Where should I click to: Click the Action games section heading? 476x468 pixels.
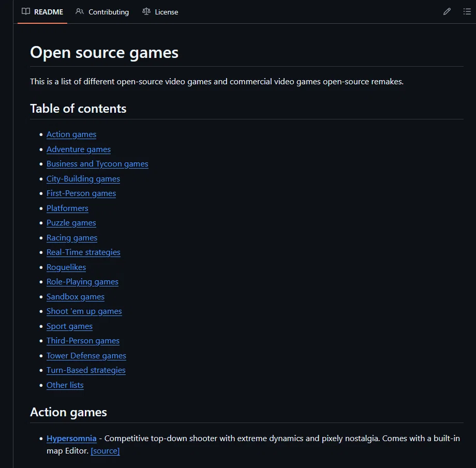tap(68, 412)
